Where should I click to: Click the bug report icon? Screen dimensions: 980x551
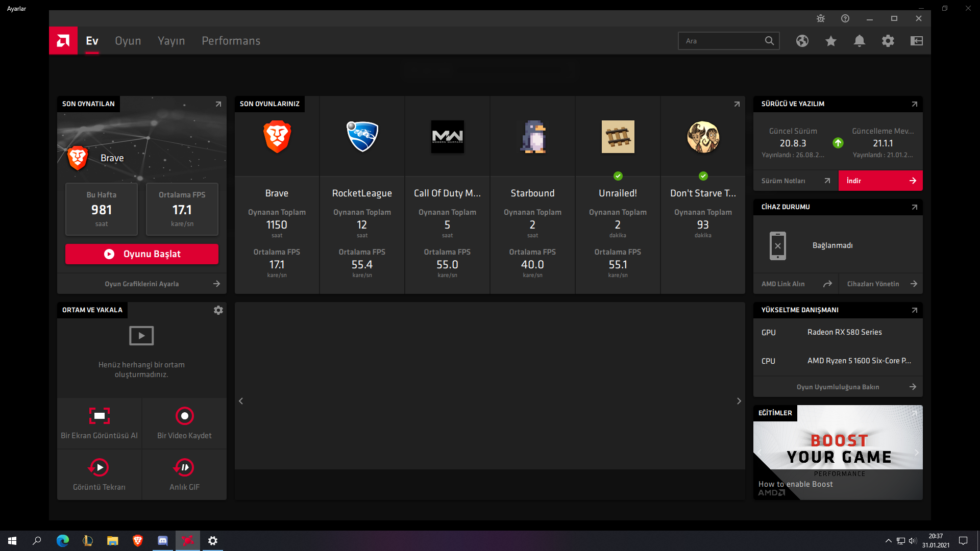821,18
